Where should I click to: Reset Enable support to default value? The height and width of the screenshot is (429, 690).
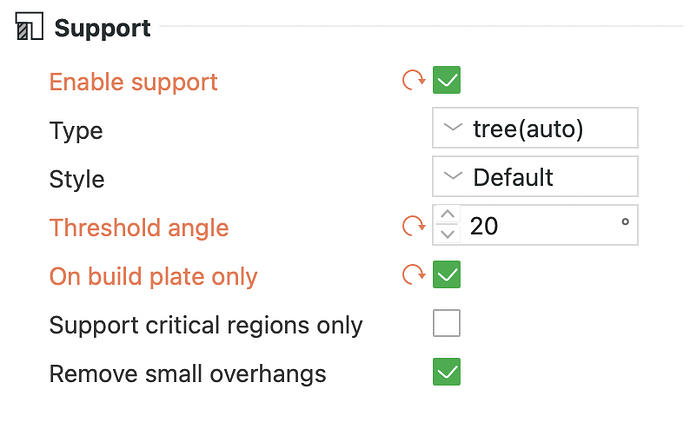point(414,80)
